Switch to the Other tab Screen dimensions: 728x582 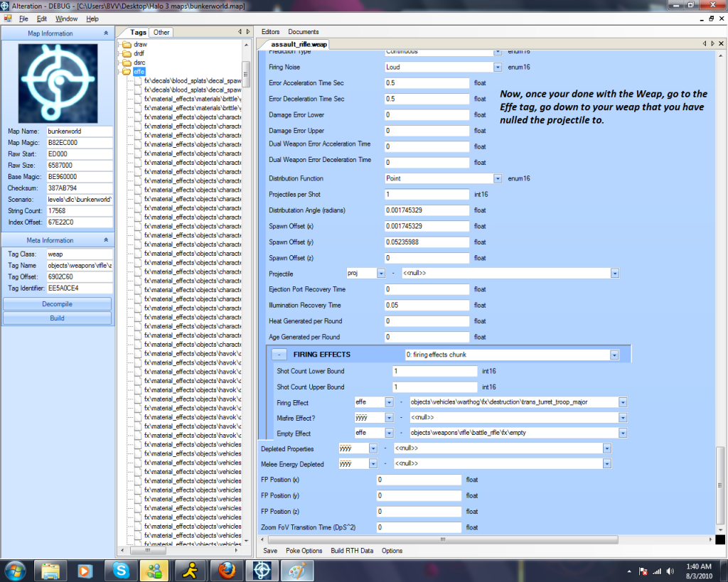[161, 33]
